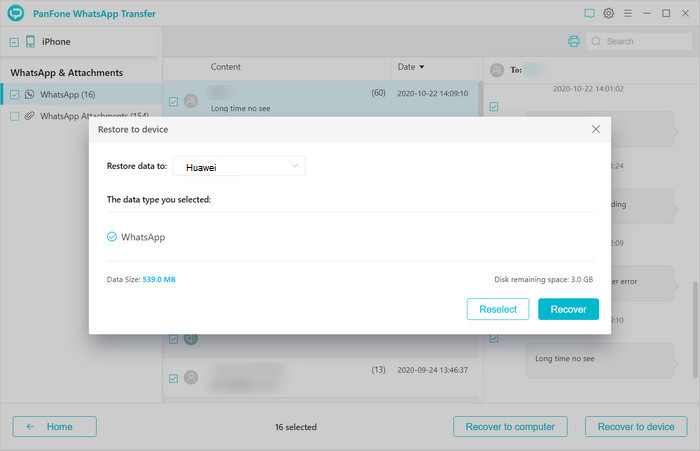
Task: Sort by the Date column arrow
Action: pos(421,67)
